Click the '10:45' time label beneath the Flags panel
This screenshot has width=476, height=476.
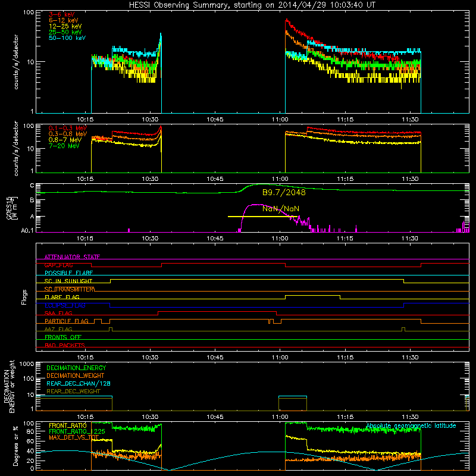pos(215,358)
